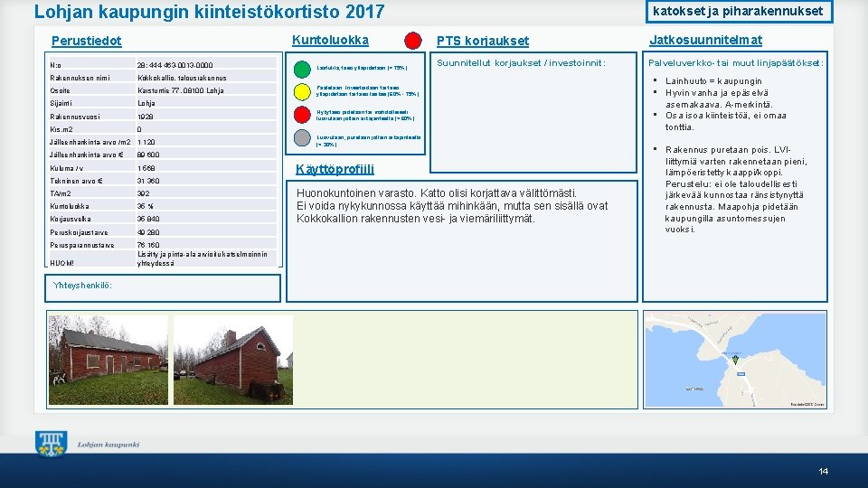Open the Perustiedot heading link
The image size is (868, 488).
pos(87,41)
